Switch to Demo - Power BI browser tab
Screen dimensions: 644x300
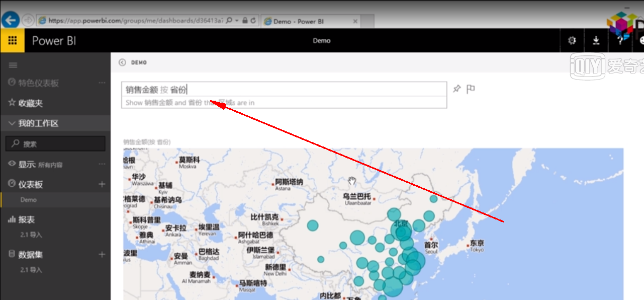pyautogui.click(x=311, y=21)
